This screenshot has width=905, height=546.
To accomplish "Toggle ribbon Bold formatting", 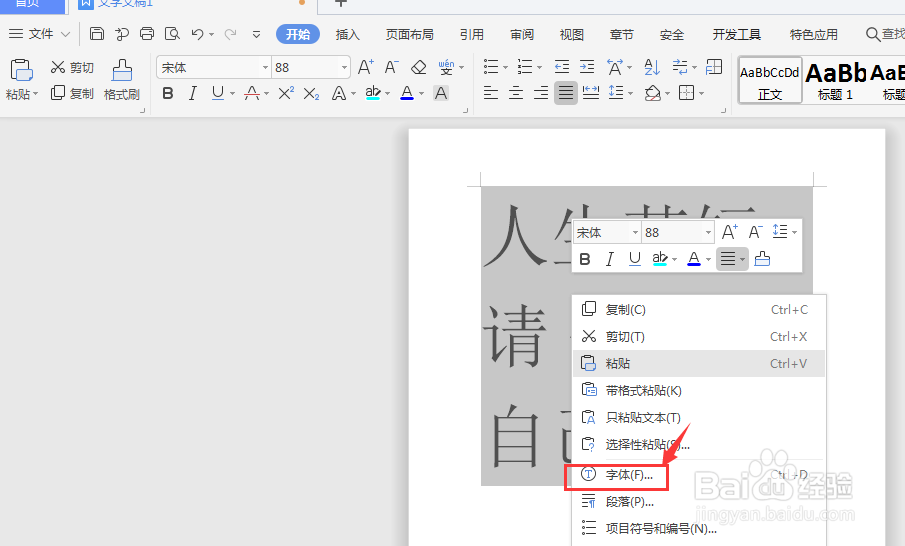I will pyautogui.click(x=168, y=93).
